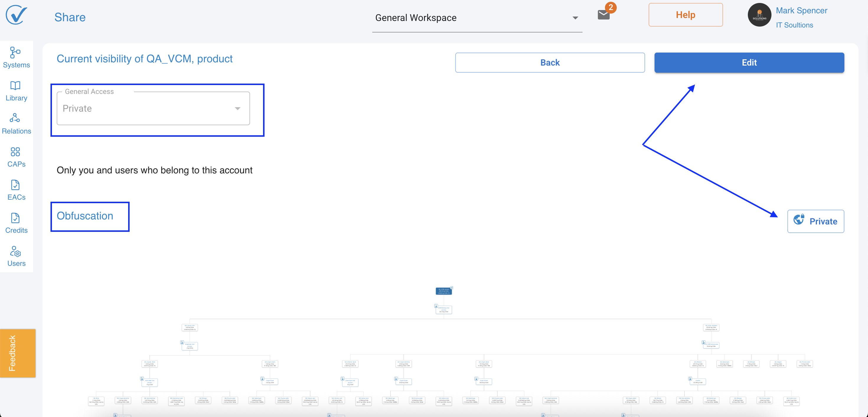The width and height of the screenshot is (868, 417).
Task: Click the Private visibility badge
Action: coord(815,221)
